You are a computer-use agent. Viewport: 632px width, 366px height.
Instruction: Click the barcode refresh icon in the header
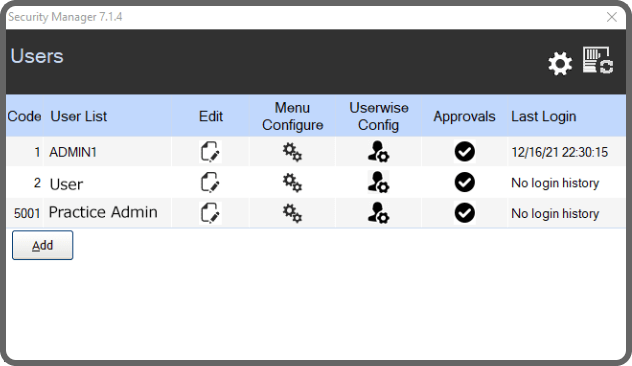click(x=598, y=60)
